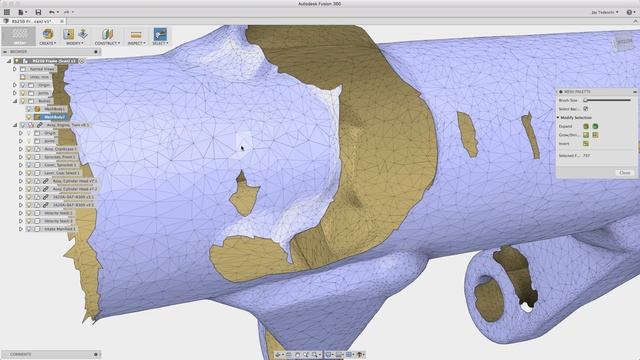
Task: Open the MODIFY dropdown menu
Action: click(x=75, y=43)
